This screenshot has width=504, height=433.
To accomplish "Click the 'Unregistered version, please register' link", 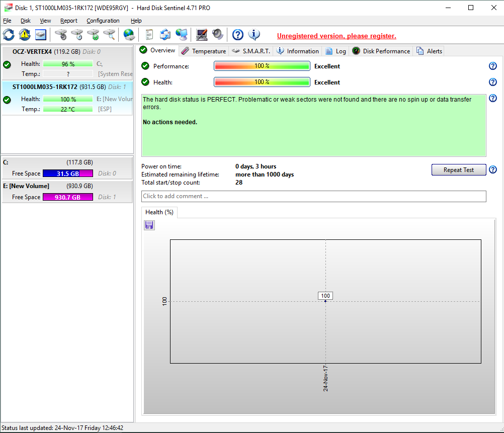I will click(337, 36).
